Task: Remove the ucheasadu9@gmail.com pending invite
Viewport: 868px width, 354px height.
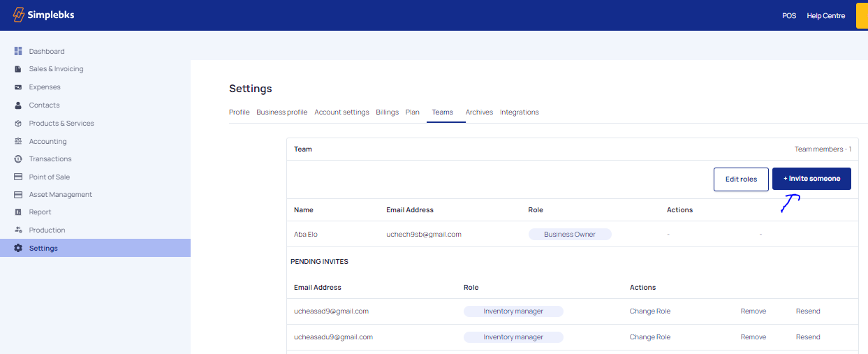Action: pyautogui.click(x=753, y=337)
